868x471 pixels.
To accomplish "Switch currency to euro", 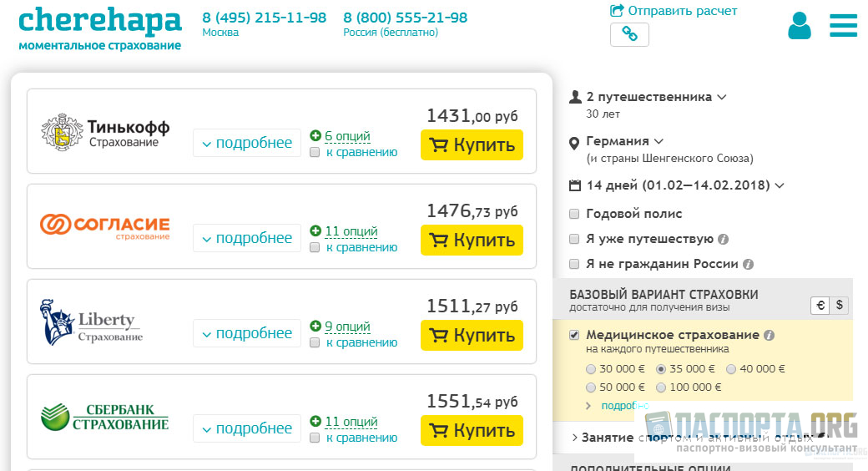I will point(820,306).
